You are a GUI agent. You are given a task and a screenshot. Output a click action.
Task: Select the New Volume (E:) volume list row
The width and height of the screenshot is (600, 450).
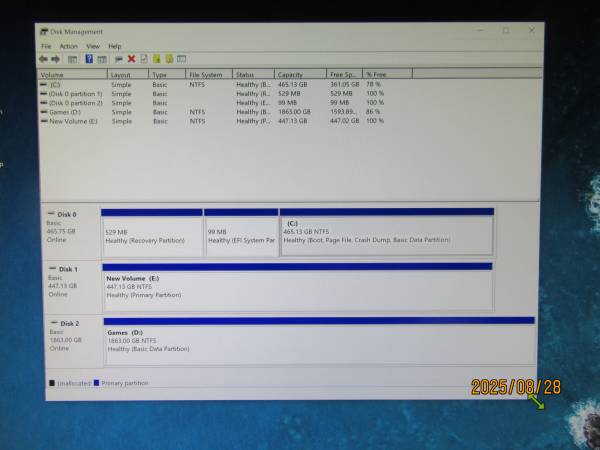[212, 121]
